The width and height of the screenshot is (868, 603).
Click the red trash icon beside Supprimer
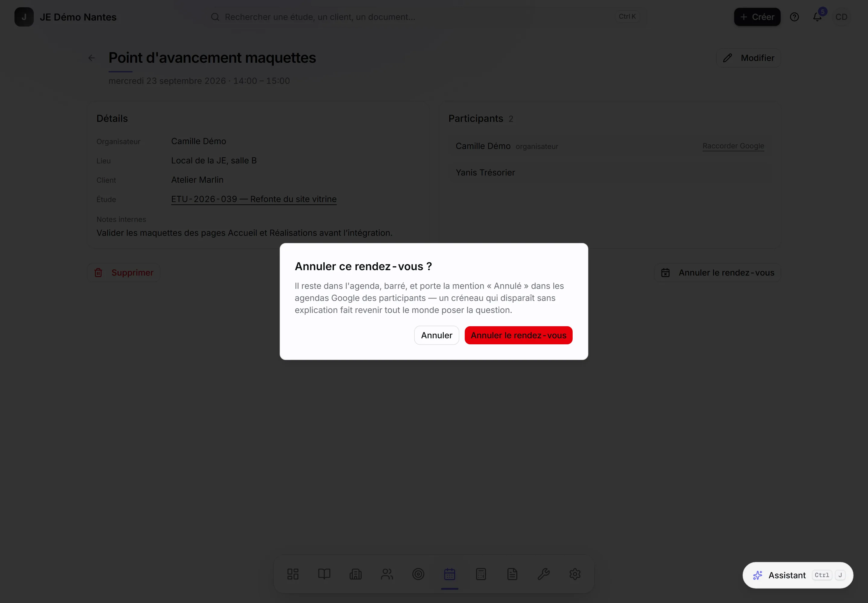[98, 273]
